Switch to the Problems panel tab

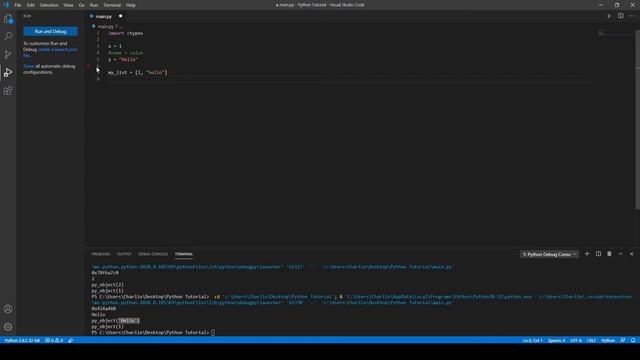[x=101, y=254]
